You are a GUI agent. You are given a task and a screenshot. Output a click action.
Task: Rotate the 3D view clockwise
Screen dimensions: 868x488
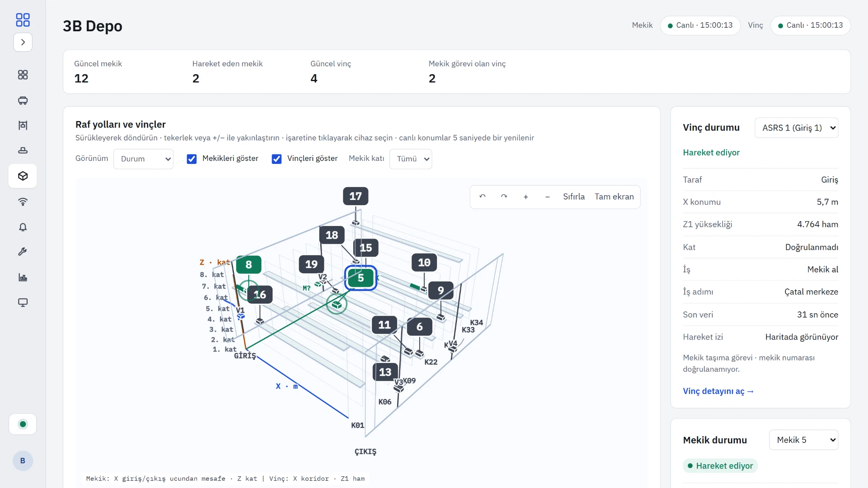tap(504, 197)
